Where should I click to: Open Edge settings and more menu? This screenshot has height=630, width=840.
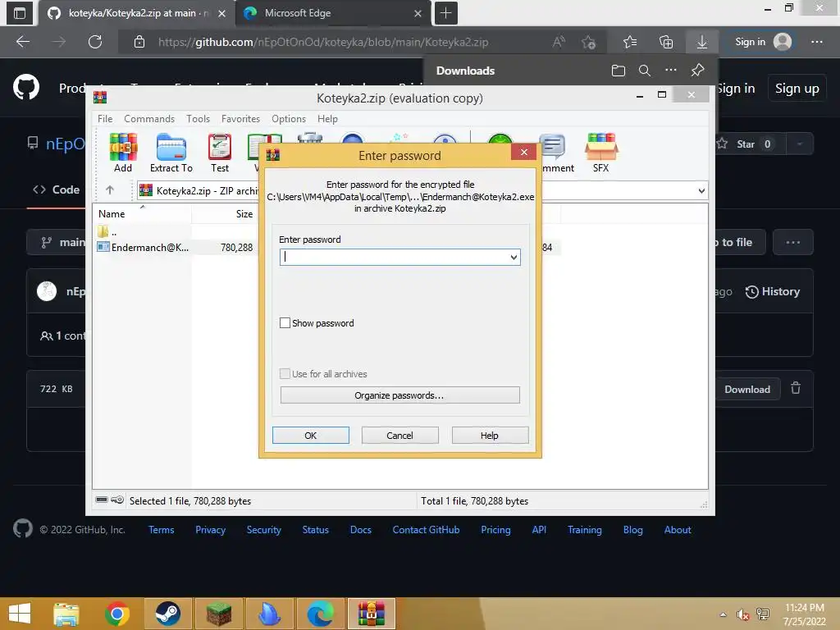coord(817,42)
